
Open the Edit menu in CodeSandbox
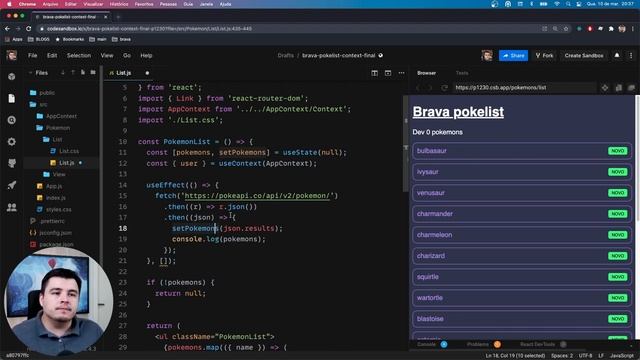tap(52, 56)
